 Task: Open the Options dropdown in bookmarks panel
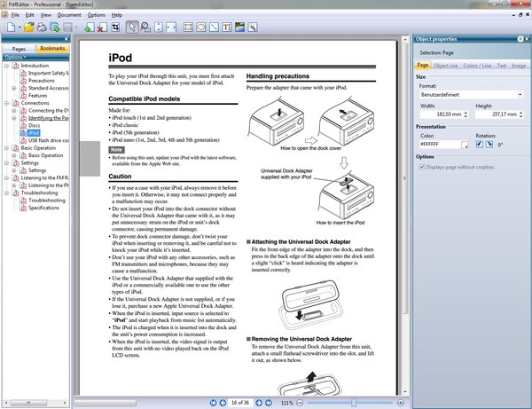pyautogui.click(x=13, y=57)
